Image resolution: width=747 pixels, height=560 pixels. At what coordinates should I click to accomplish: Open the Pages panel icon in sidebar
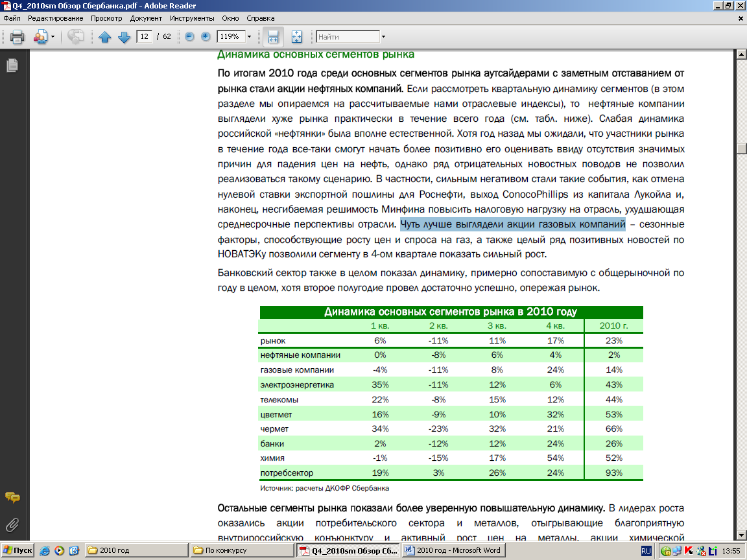(12, 65)
